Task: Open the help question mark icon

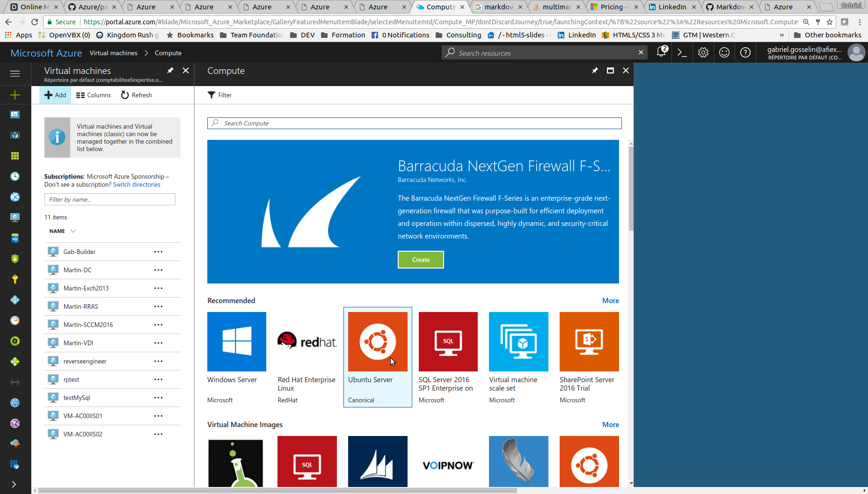Action: coord(745,53)
